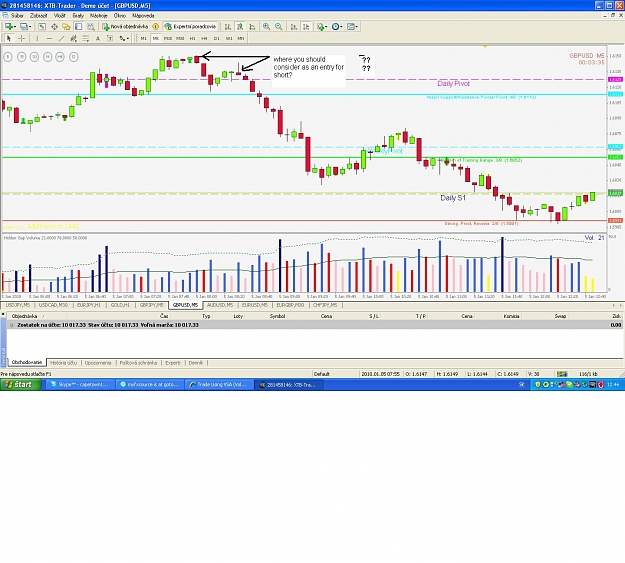Switch timeframe to D1

tap(216, 38)
